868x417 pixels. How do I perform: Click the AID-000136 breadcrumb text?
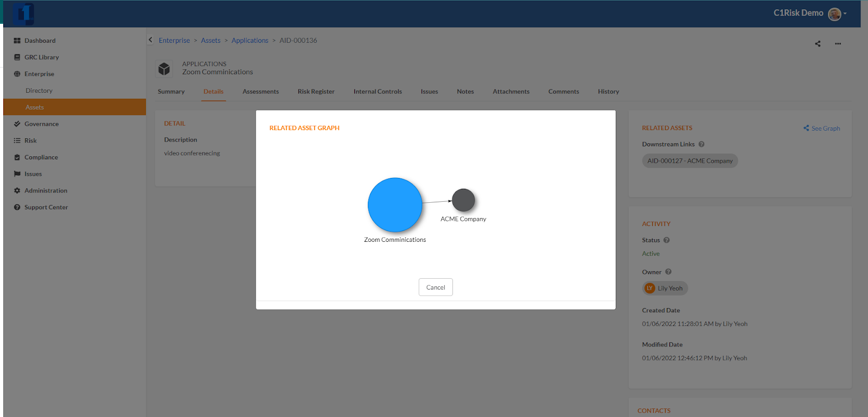[298, 41]
